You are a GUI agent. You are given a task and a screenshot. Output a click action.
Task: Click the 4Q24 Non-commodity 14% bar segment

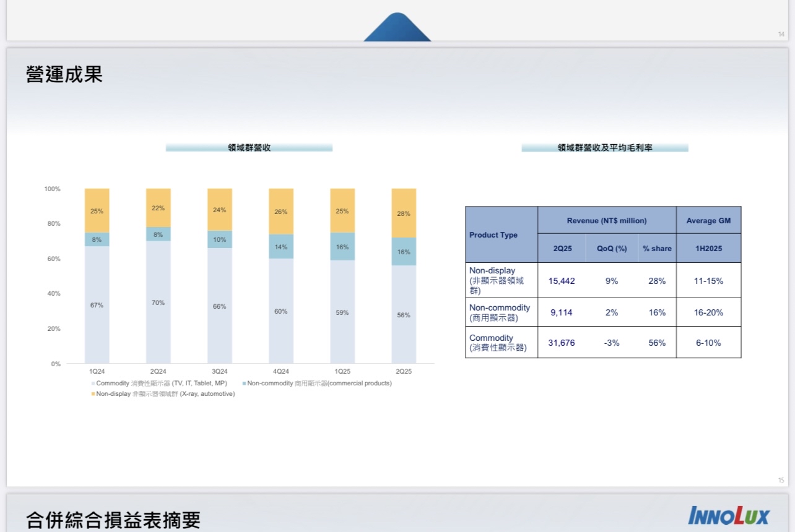pos(280,247)
